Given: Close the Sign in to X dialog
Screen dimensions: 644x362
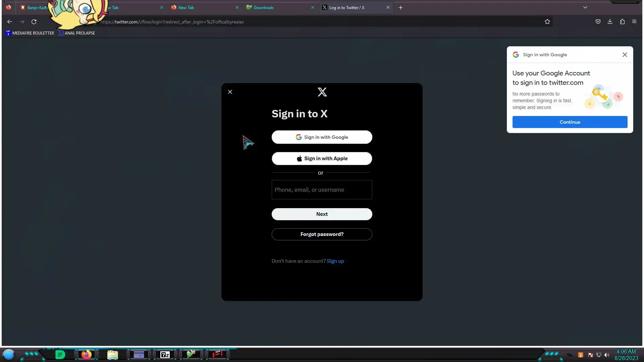Looking at the screenshot, I should 230,92.
